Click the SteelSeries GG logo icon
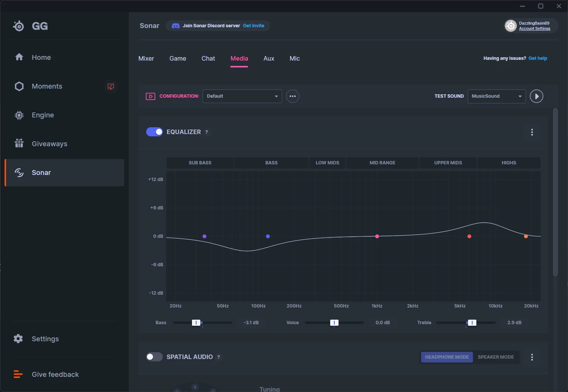This screenshot has height=392, width=568. tap(18, 26)
